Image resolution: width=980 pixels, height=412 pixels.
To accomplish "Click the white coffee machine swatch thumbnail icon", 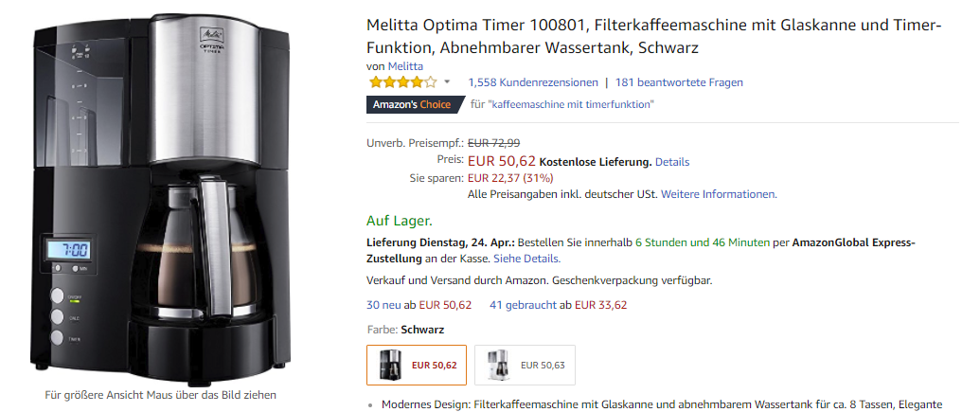I will click(498, 365).
